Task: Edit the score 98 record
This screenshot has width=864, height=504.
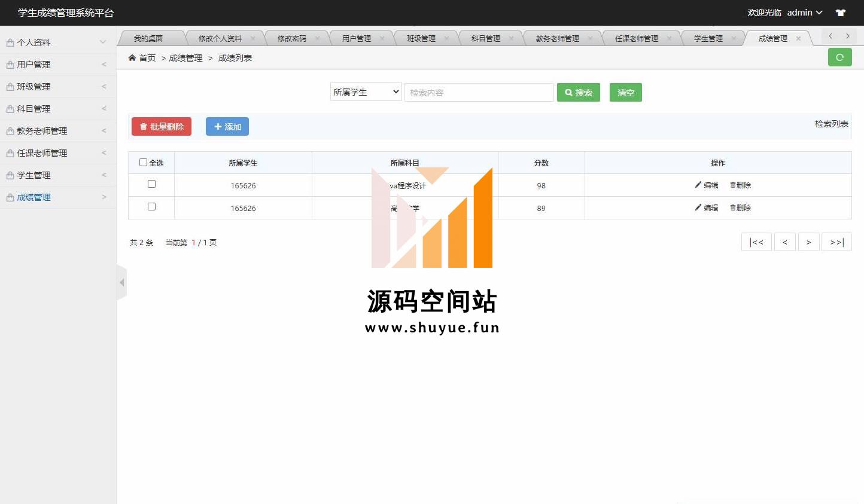Action: coord(707,185)
